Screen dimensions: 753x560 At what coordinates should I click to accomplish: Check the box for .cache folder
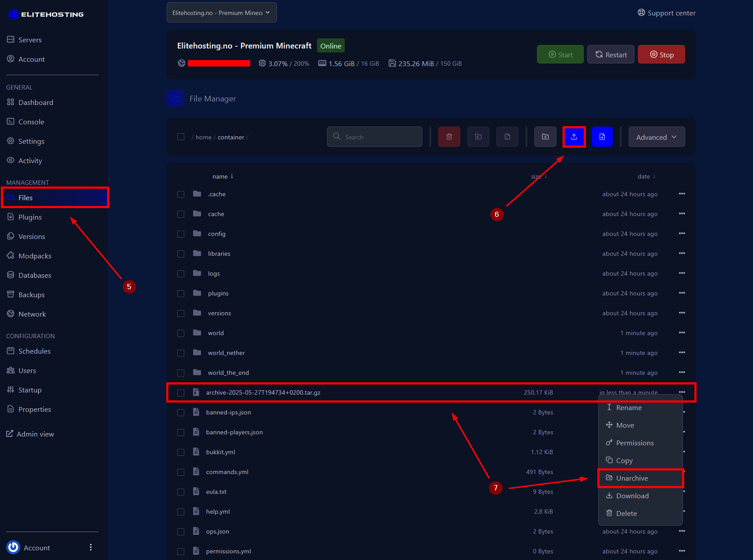coord(181,194)
